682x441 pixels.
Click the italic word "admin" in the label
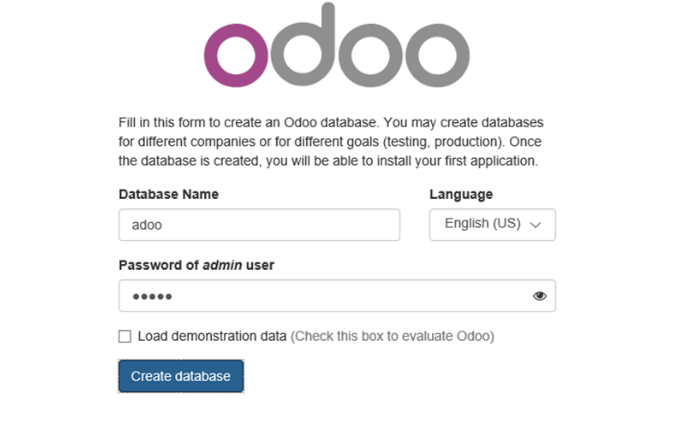pos(223,265)
